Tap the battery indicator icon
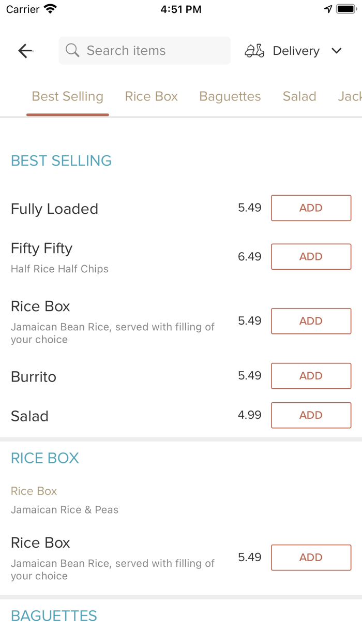The height and width of the screenshot is (644, 362). (345, 9)
